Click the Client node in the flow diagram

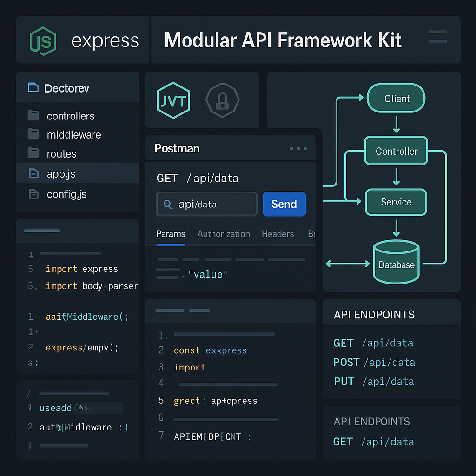point(396,99)
